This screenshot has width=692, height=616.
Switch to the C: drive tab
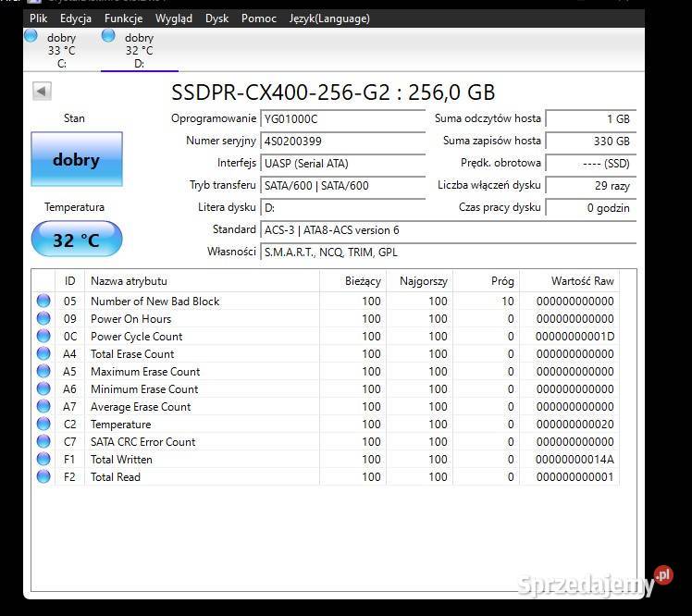61,50
